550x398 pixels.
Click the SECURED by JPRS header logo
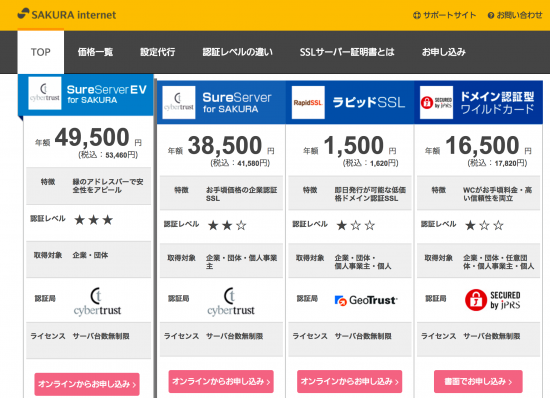436,102
